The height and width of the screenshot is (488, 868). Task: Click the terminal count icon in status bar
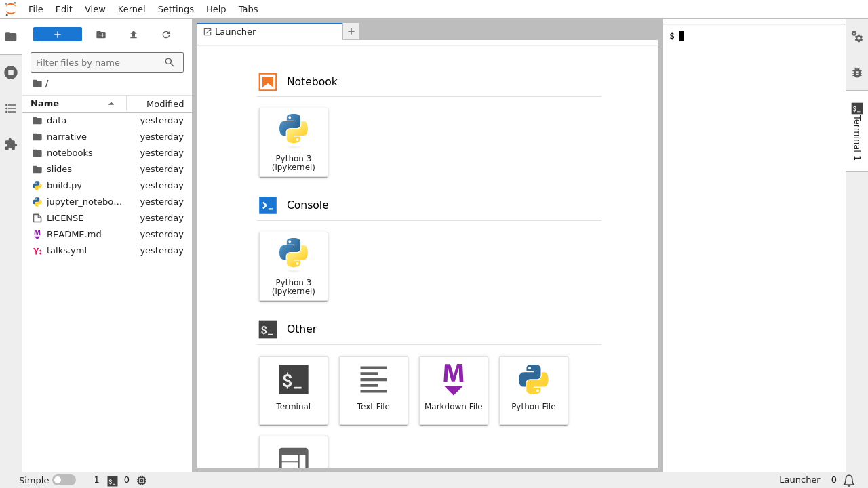point(113,481)
